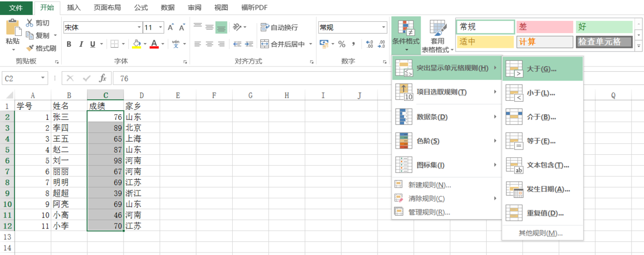Screen dimensions: 644x255
Task: Open Clear Rules (清除规则) submenu
Action: [x=447, y=198]
